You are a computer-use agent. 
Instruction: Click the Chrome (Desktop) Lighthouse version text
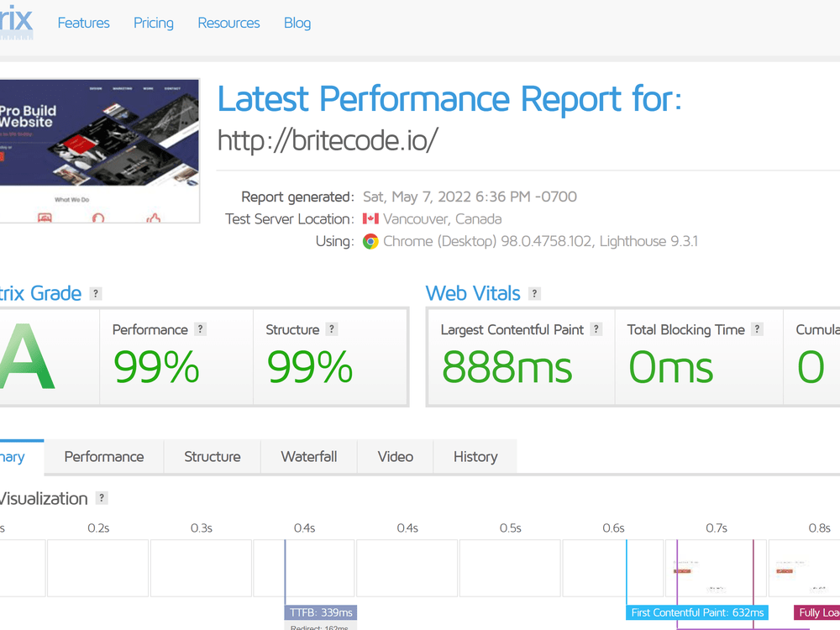pos(540,242)
